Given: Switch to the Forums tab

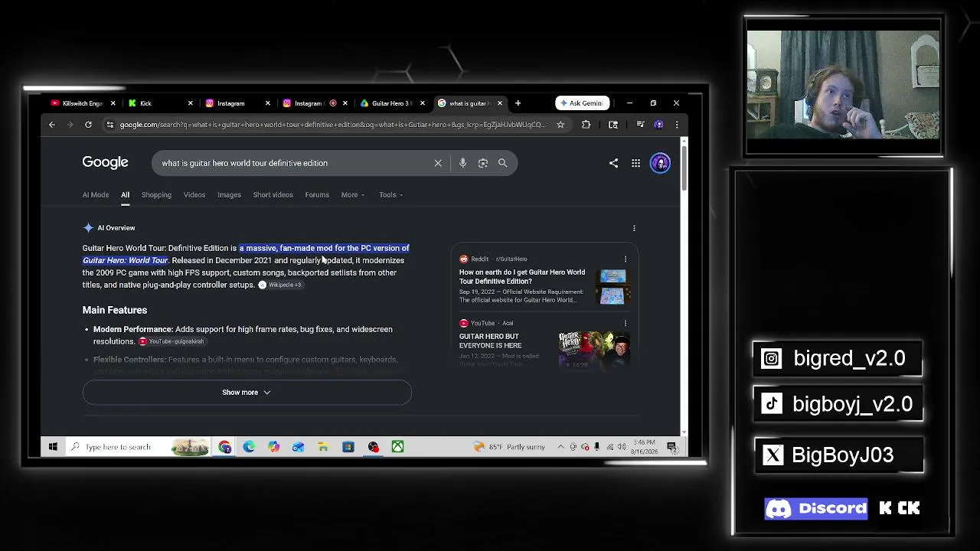Looking at the screenshot, I should (x=317, y=195).
